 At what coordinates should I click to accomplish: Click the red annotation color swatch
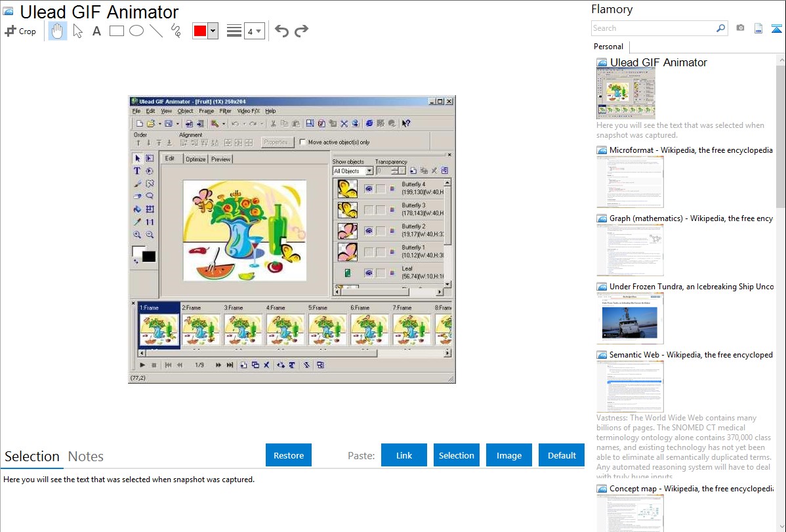200,31
